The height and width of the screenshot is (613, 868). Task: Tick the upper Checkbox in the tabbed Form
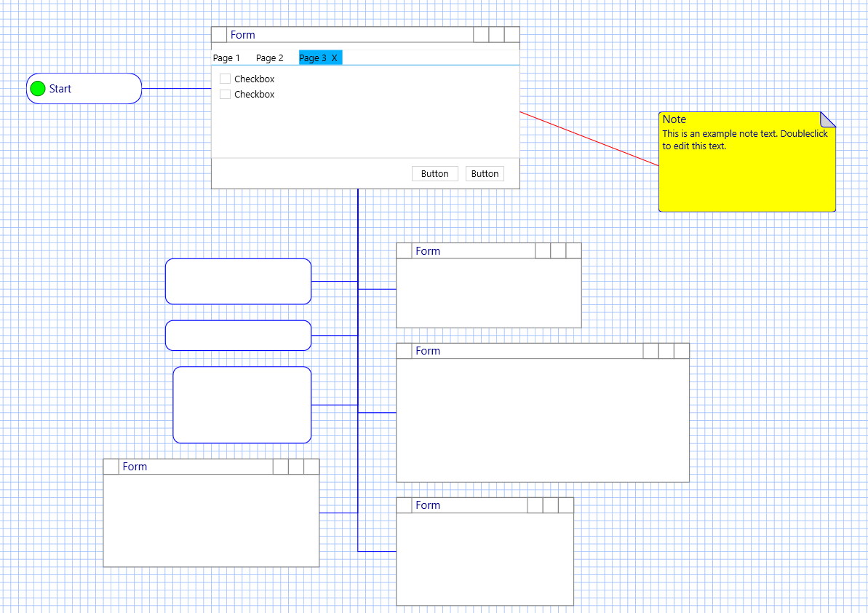click(x=226, y=79)
